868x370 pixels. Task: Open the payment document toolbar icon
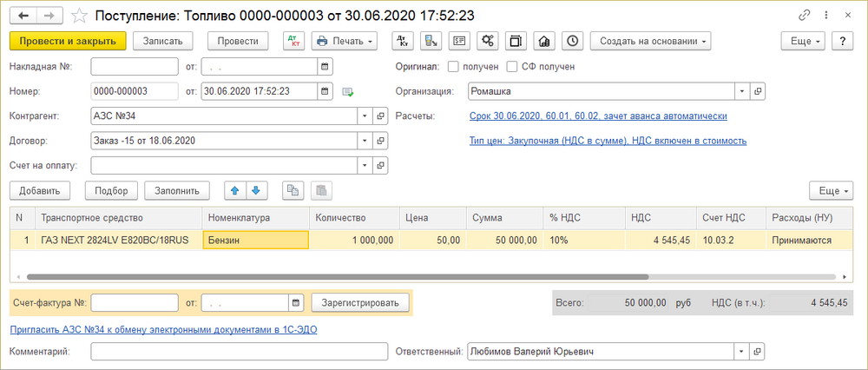(x=459, y=41)
